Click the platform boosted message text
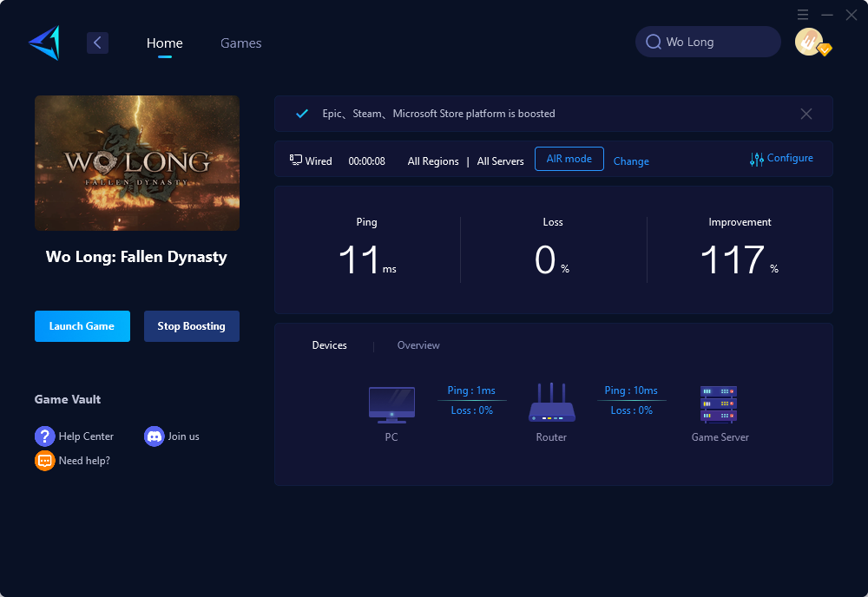This screenshot has height=597, width=868. click(438, 114)
